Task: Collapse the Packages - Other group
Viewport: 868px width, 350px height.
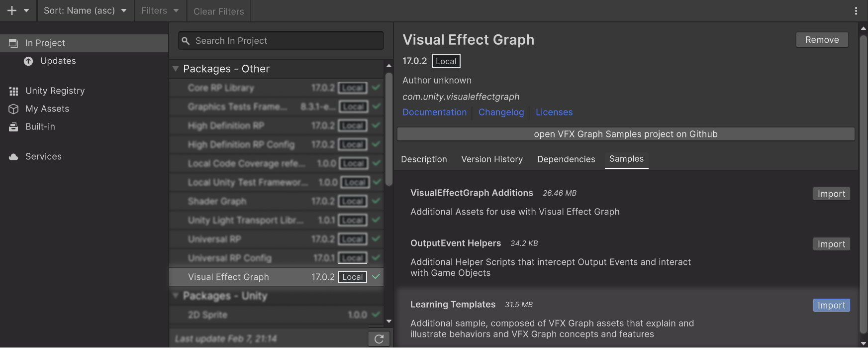Action: pyautogui.click(x=176, y=69)
